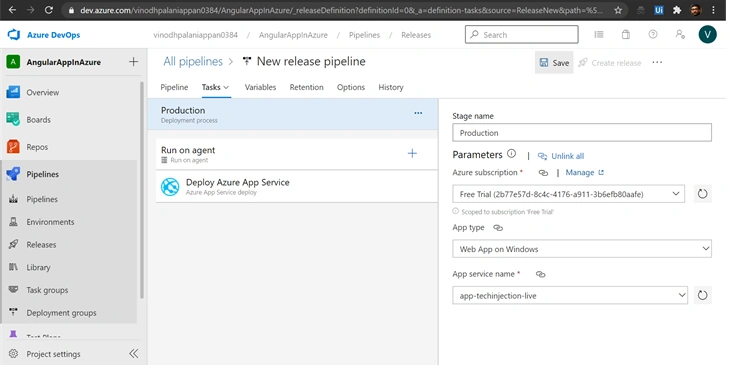Click the Unlink all link

coord(561,156)
